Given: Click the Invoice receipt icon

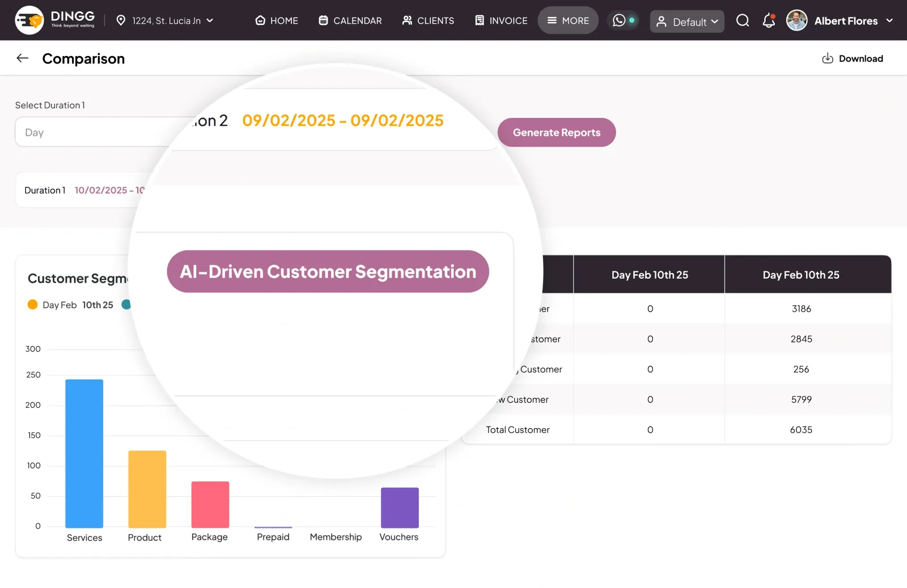Looking at the screenshot, I should pos(480,20).
